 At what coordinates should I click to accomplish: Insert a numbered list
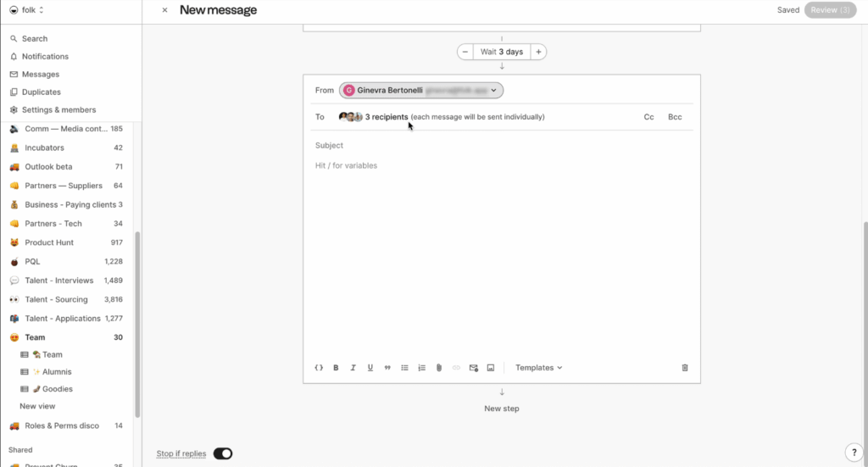pyautogui.click(x=422, y=368)
